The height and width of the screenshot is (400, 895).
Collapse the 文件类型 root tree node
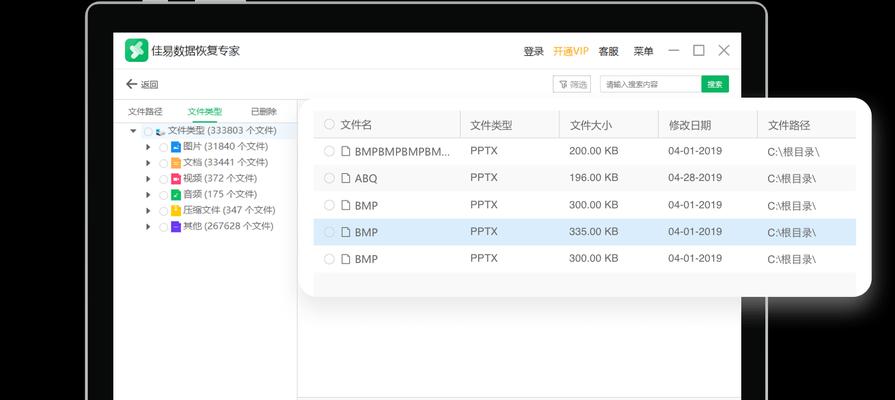(133, 131)
